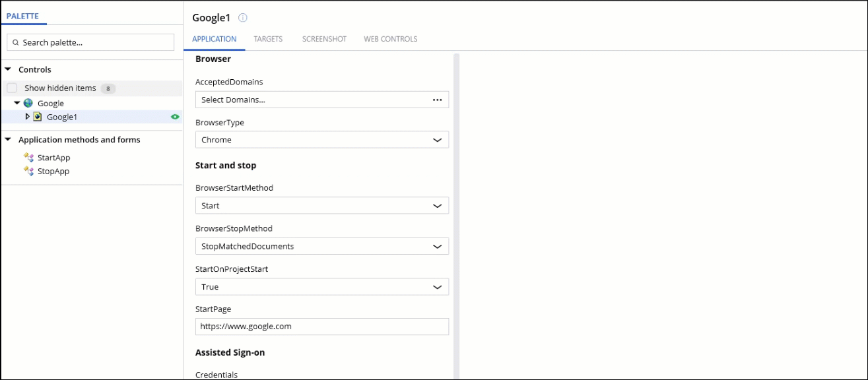This screenshot has height=380, width=868.
Task: Toggle the green eye on Google1 row
Action: 175,117
